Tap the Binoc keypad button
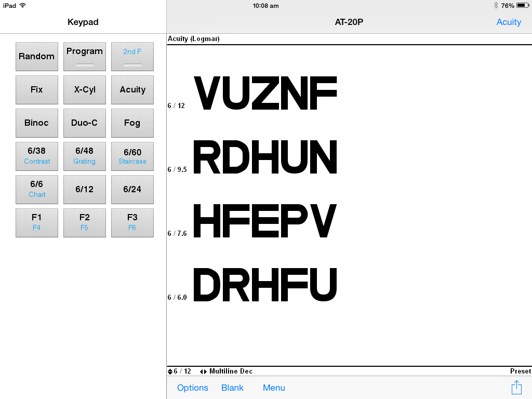This screenshot has height=399, width=532. coord(37,123)
